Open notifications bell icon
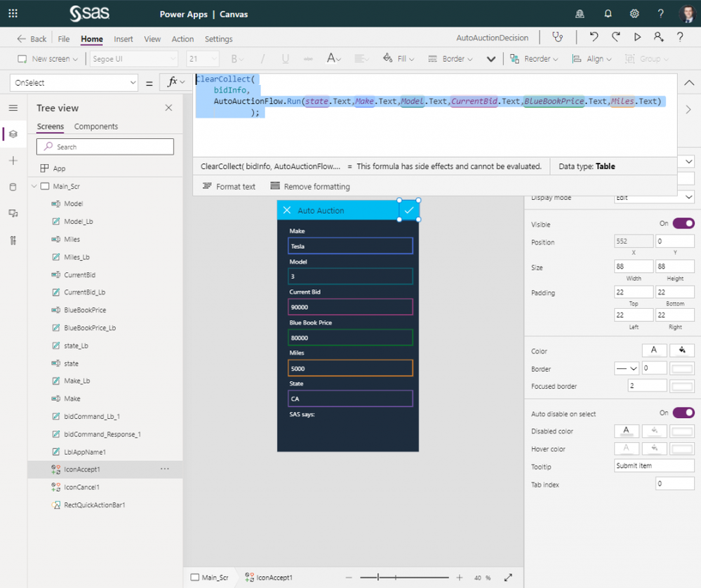Viewport: 701px width, 588px height. click(x=607, y=13)
